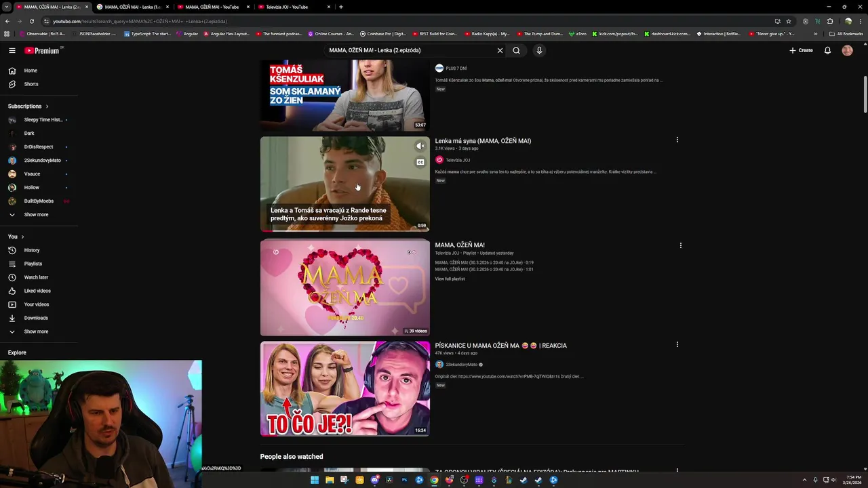Click View full playlist link

coord(450,279)
